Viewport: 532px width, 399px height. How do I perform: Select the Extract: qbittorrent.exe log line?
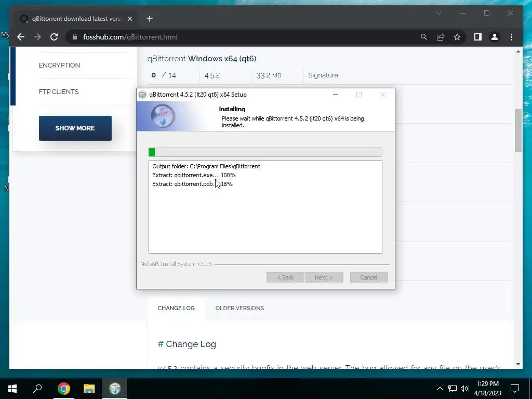(194, 175)
